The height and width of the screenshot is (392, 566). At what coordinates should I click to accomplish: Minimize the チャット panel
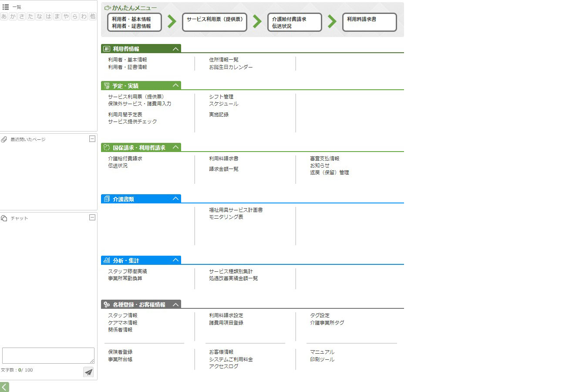[x=92, y=217]
